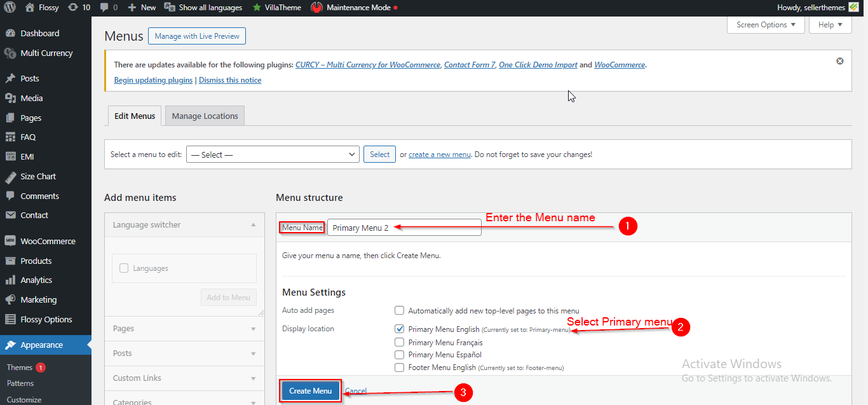Screen dimensions: 868x405
Task: Click the Maintenance Mode red icon
Action: click(316, 8)
